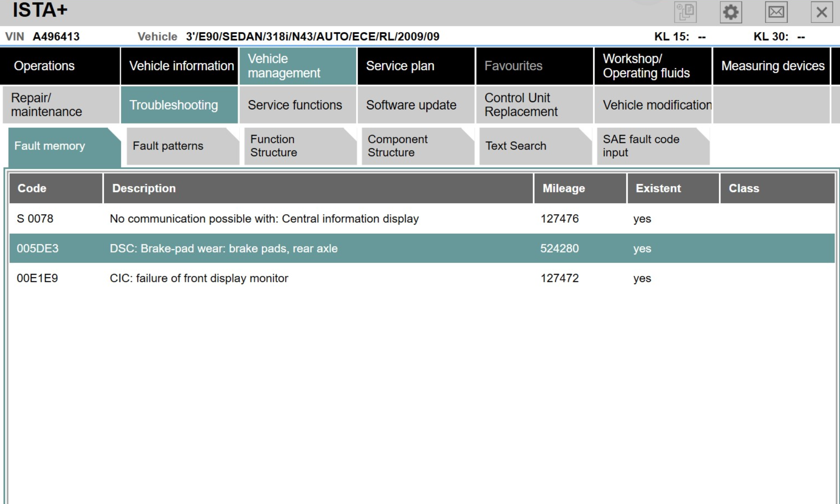840x504 pixels.
Task: Click the greyed-out document copy icon
Action: tap(685, 12)
